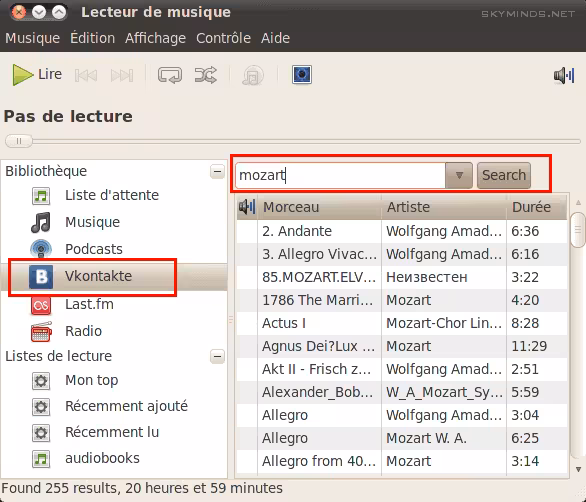This screenshot has height=502, width=586.
Task: Select the track 3. Allegro Vivac...
Action: (402, 255)
